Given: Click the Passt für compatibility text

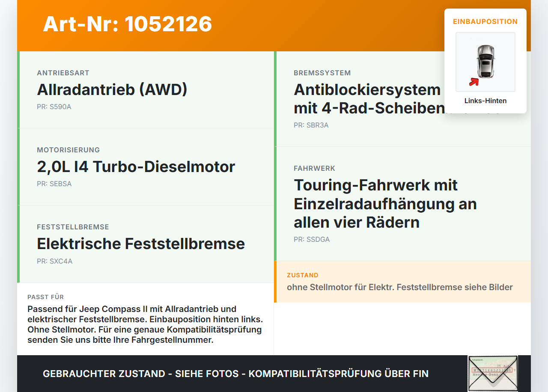Looking at the screenshot, I should 145,324.
